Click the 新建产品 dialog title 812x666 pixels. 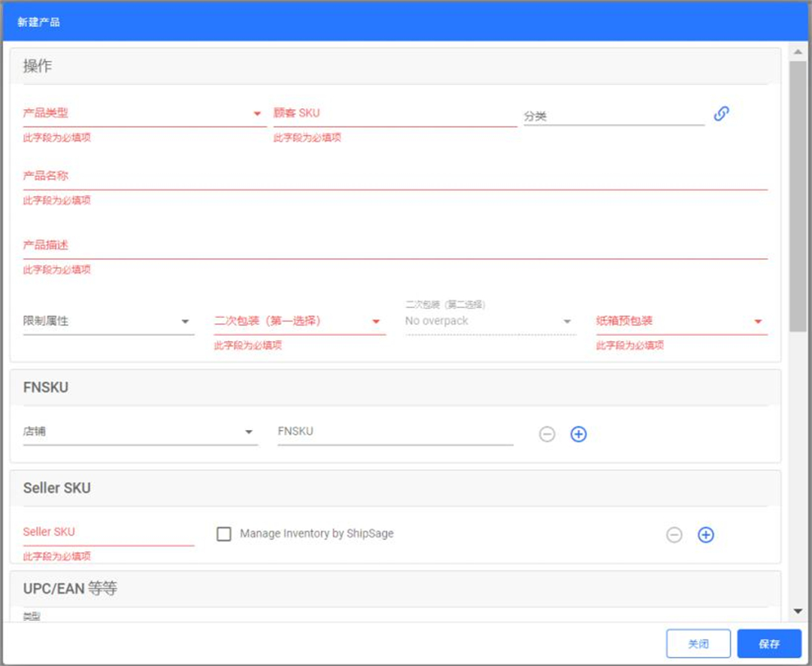[x=38, y=23]
